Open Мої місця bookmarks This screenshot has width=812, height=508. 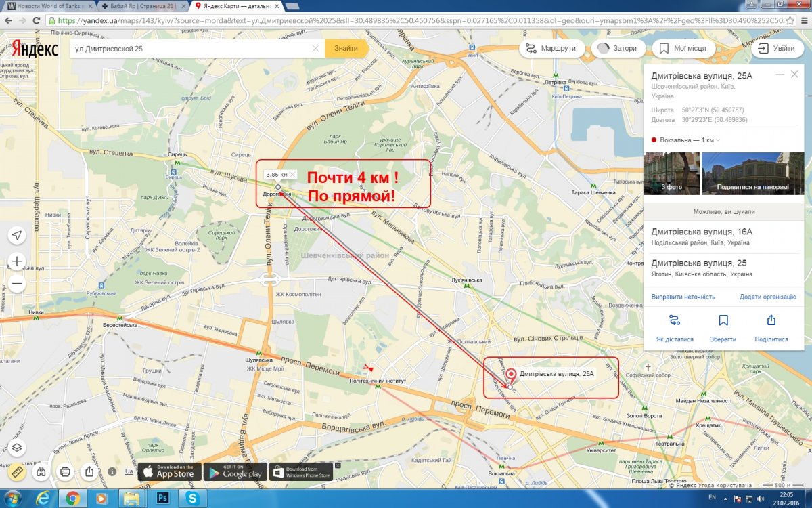click(682, 49)
